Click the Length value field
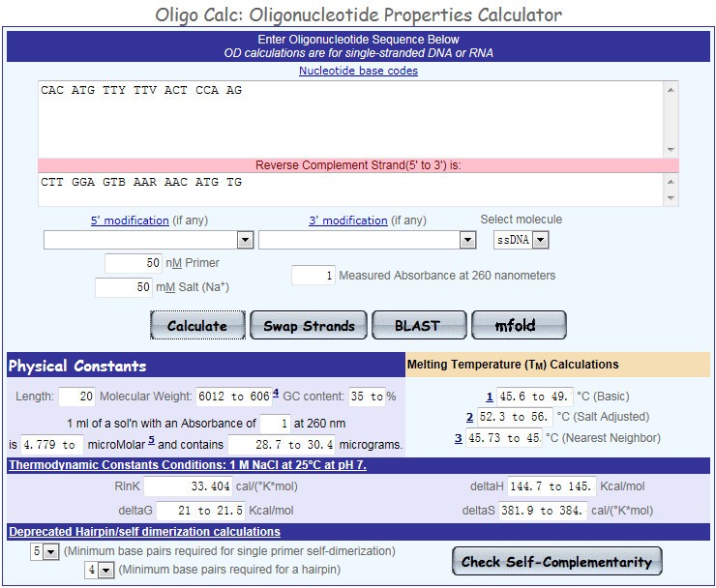The height and width of the screenshot is (588, 716). (76, 397)
